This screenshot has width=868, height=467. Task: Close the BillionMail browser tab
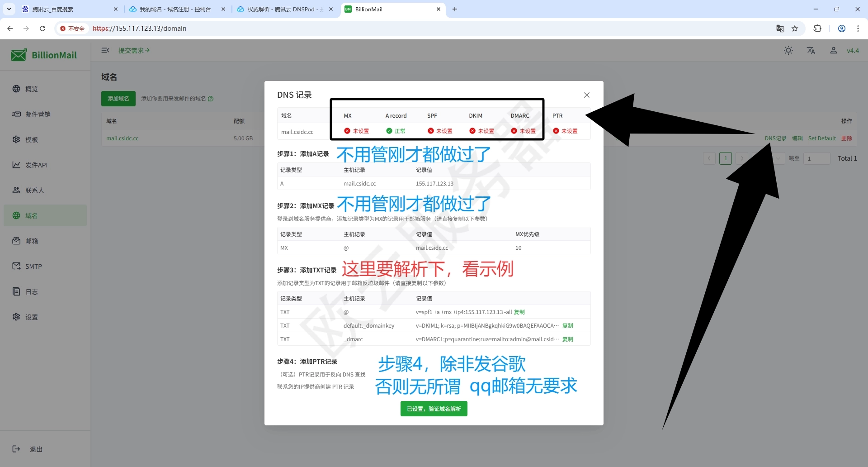click(438, 9)
